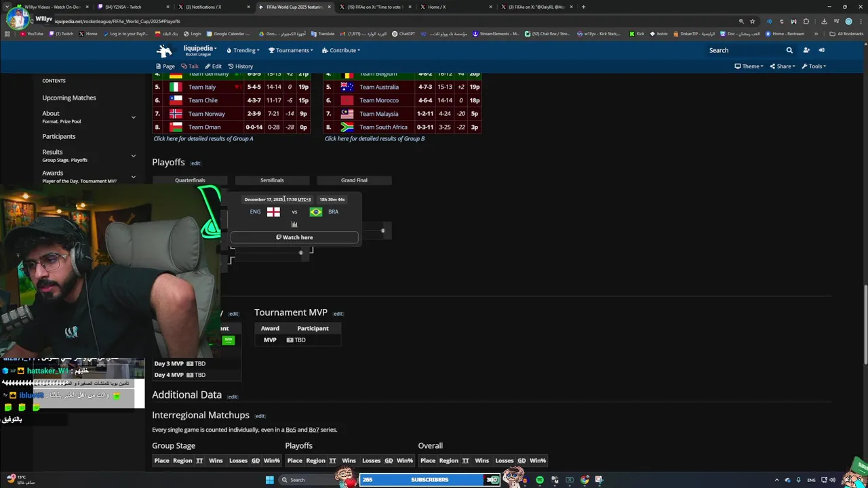
Task: Expand the About section in contents
Action: point(133,117)
